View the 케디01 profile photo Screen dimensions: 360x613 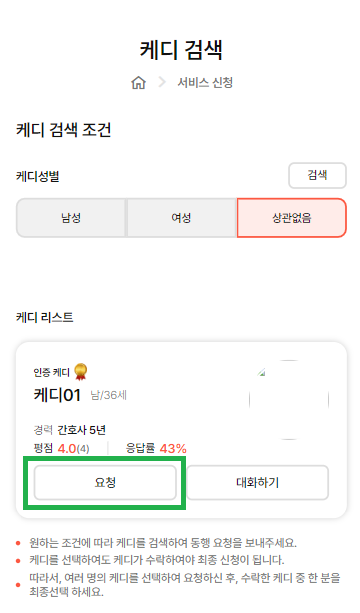click(x=289, y=400)
